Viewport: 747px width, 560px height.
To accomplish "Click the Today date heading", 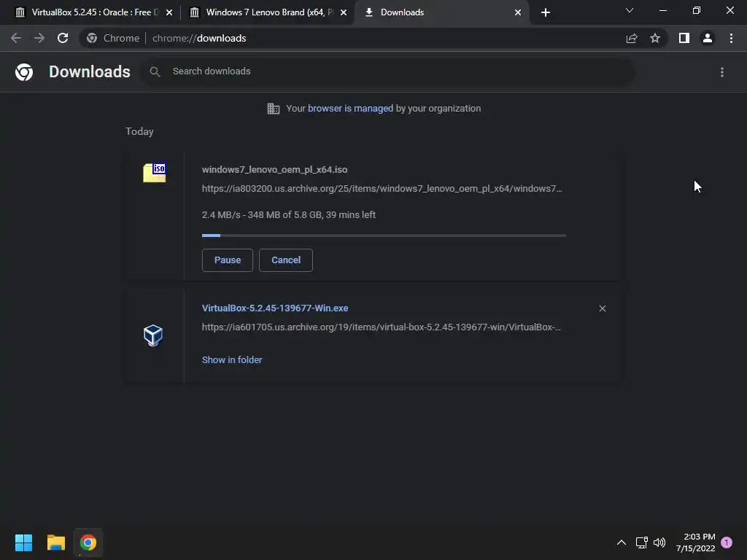I will (139, 131).
